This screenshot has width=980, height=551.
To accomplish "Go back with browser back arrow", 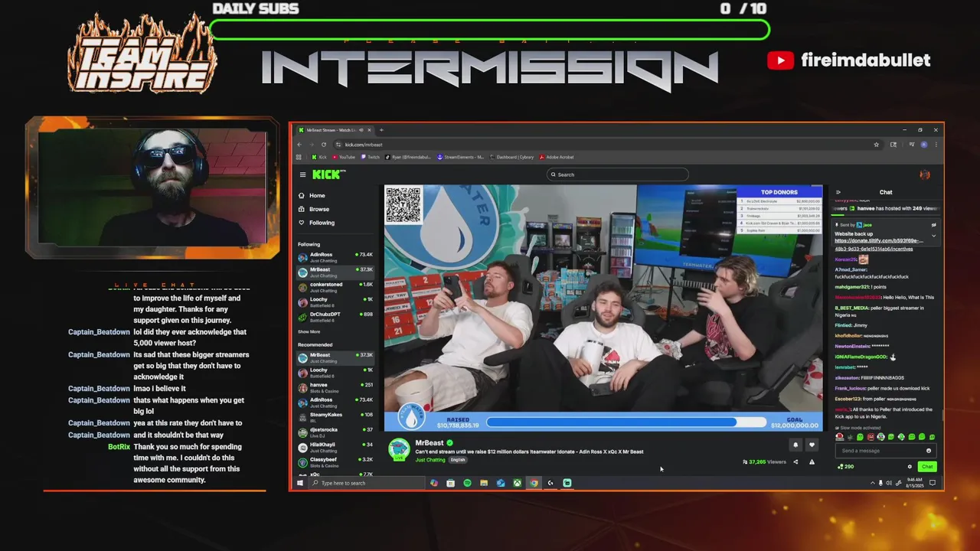I will click(299, 145).
